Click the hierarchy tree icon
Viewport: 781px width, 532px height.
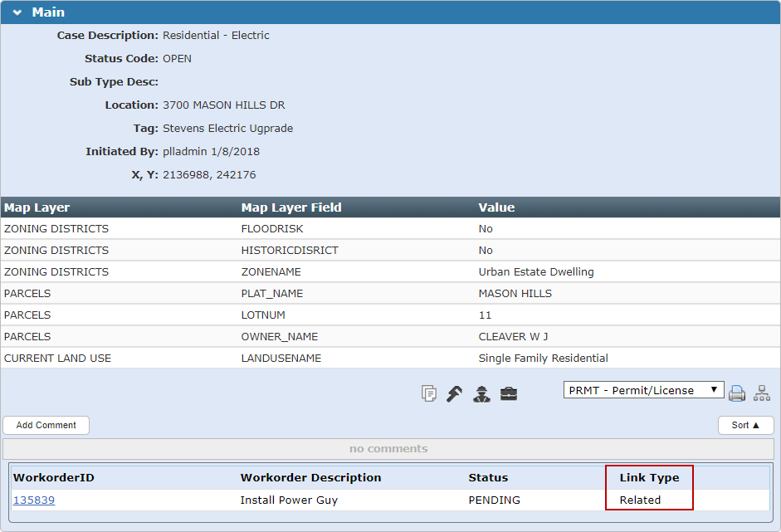[x=762, y=393]
